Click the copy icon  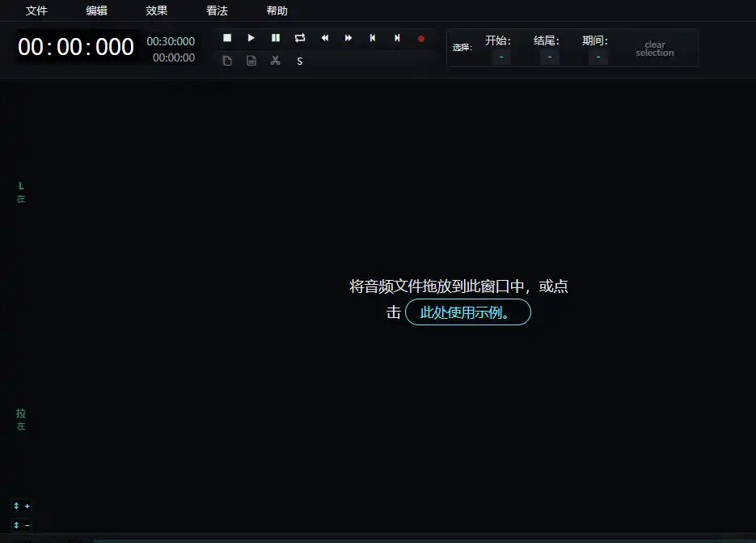click(227, 61)
